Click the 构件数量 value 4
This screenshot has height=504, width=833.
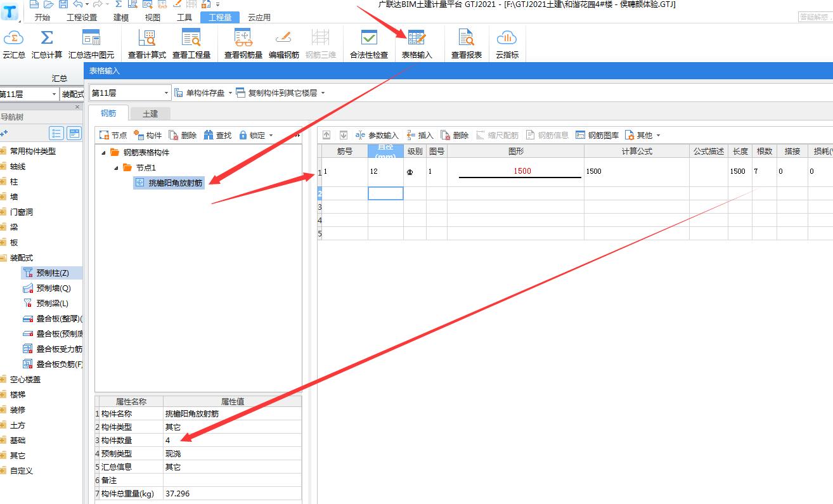[232, 440]
